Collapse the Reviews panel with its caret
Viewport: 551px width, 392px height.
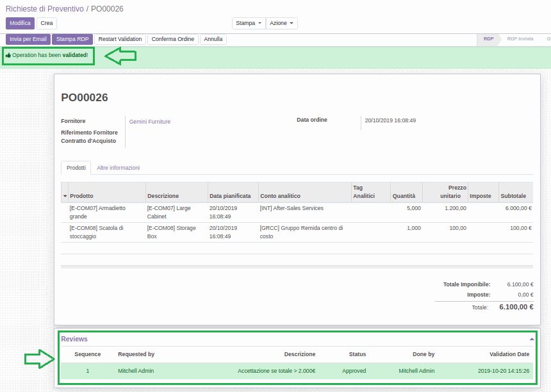(x=530, y=338)
